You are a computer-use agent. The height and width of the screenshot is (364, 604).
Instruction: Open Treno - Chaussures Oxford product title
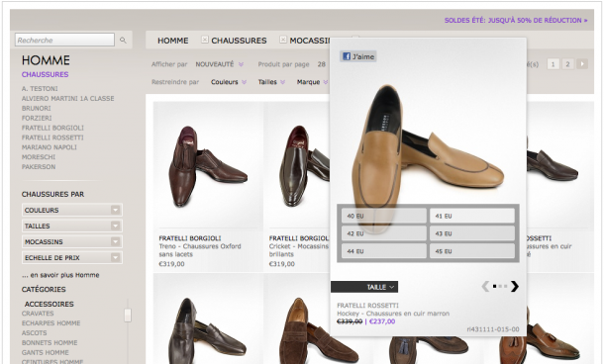pyautogui.click(x=200, y=250)
